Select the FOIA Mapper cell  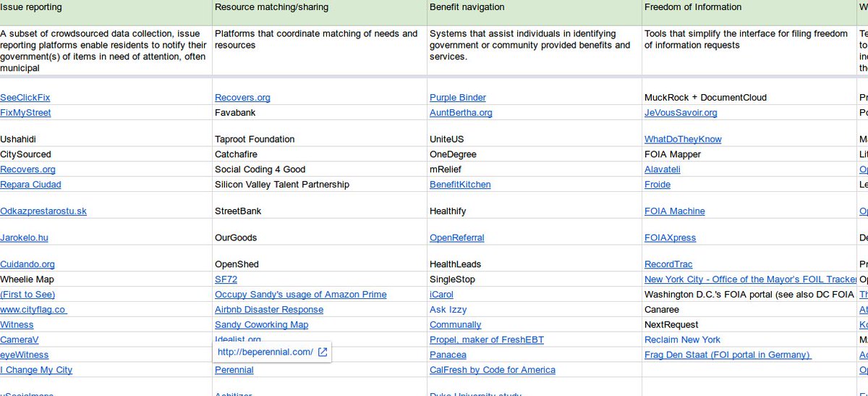tap(749, 154)
